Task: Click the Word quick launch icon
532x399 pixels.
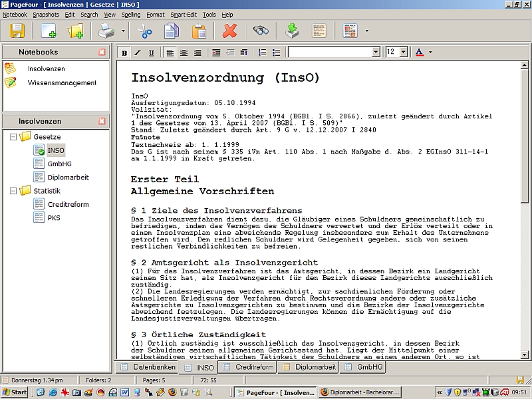Action: (x=124, y=392)
